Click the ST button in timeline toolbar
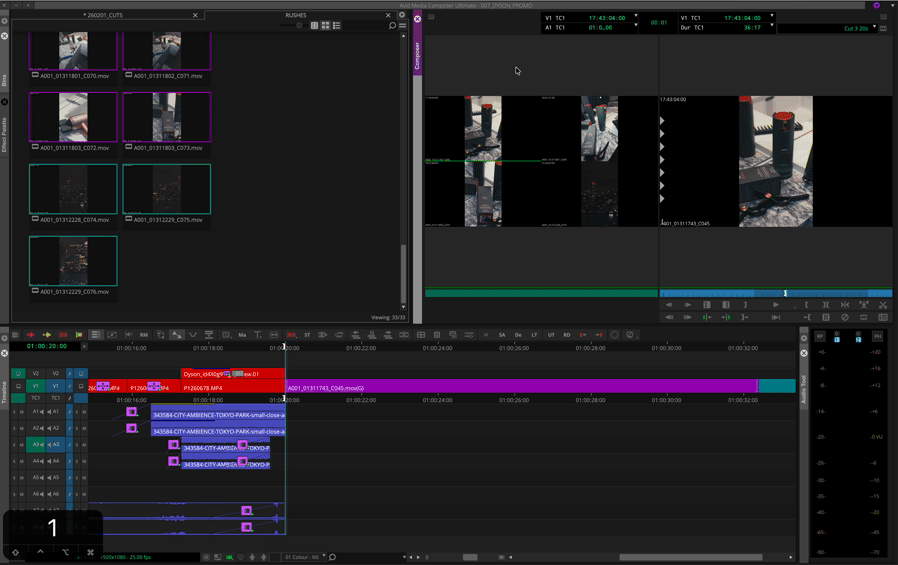This screenshot has height=565, width=898. (307, 335)
